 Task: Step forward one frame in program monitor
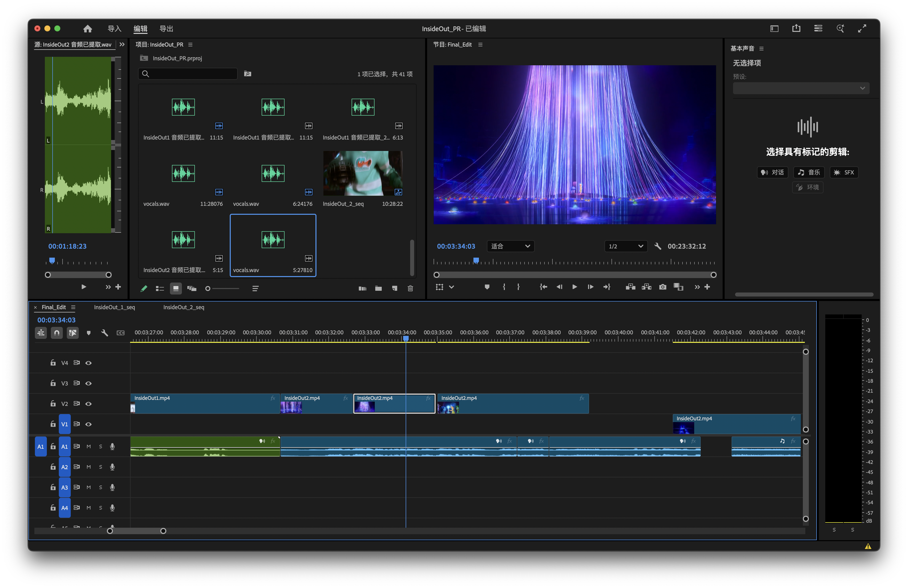click(x=590, y=287)
